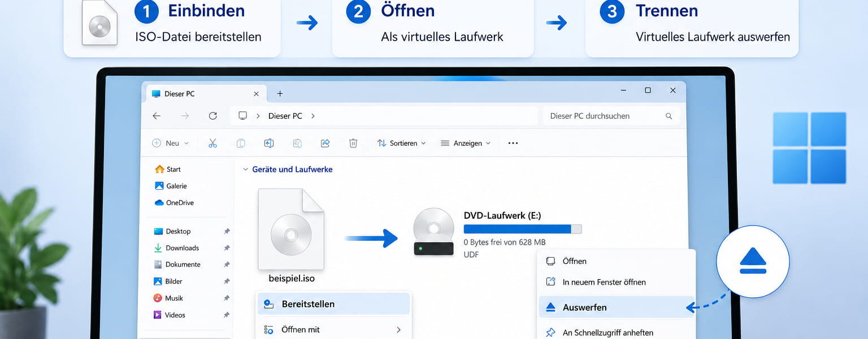Image resolution: width=868 pixels, height=339 pixels.
Task: Open the three-dots more options menu
Action: click(513, 144)
